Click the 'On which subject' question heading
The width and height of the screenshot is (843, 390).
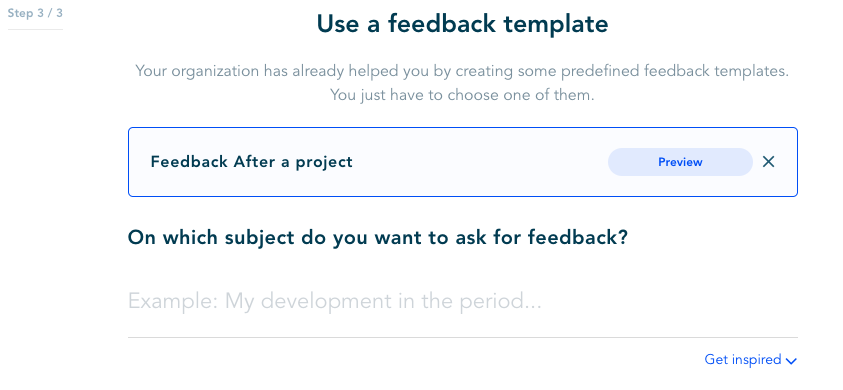click(x=378, y=237)
